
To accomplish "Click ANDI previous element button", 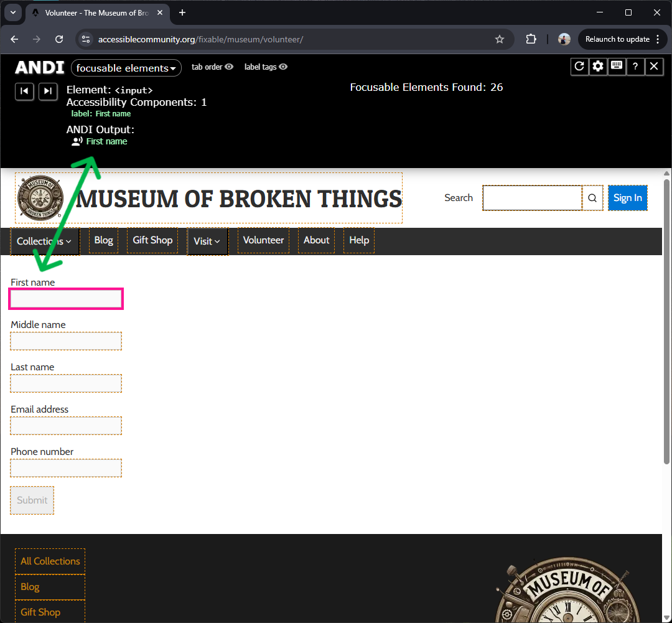I will click(24, 91).
